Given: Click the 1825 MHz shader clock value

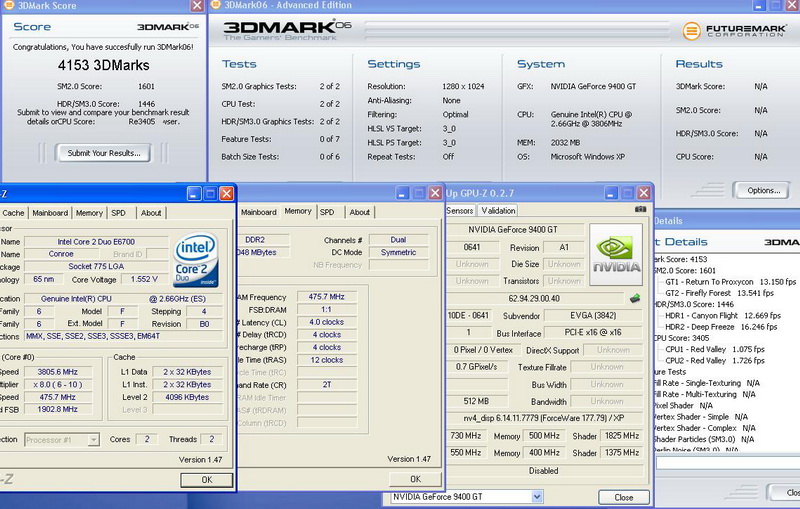Looking at the screenshot, I should pyautogui.click(x=621, y=436).
